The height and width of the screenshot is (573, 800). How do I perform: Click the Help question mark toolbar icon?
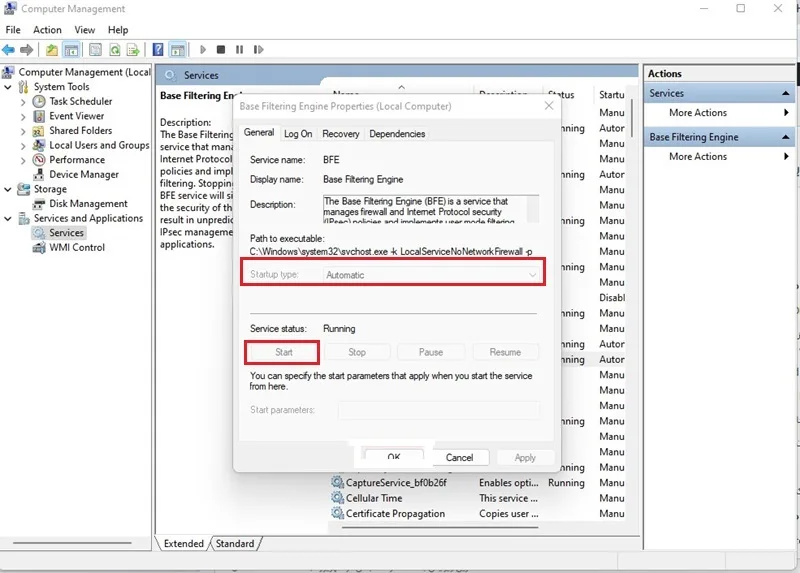[x=158, y=49]
